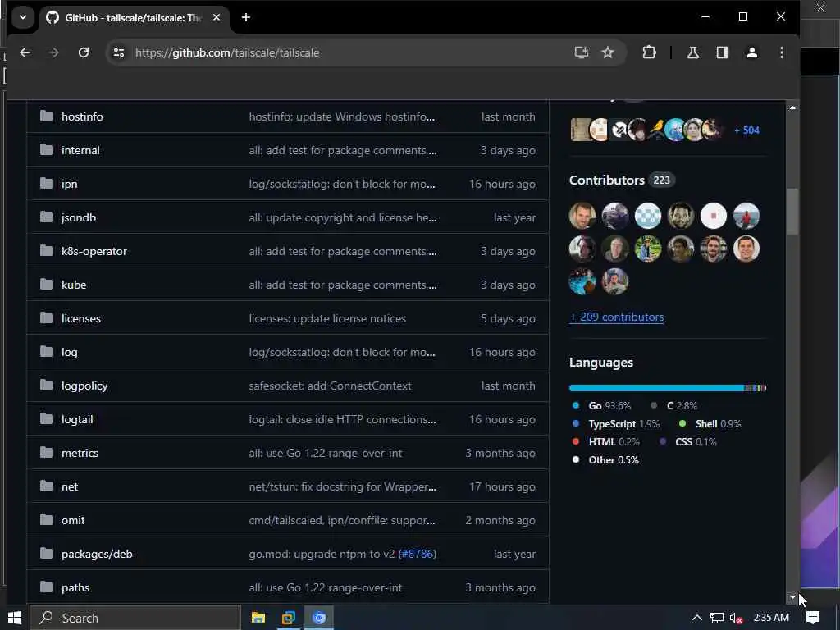840x630 pixels.
Task: Click the blue Go segment of languages bar
Action: 656,388
